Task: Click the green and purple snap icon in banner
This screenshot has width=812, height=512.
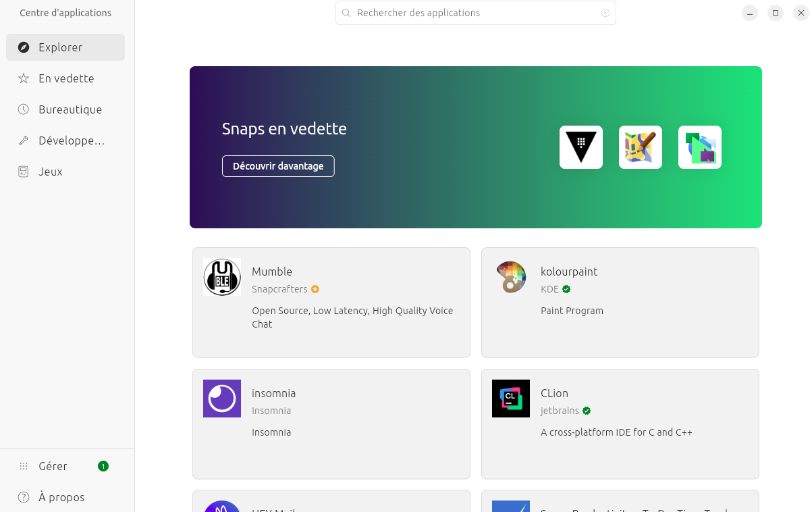Action: click(699, 147)
